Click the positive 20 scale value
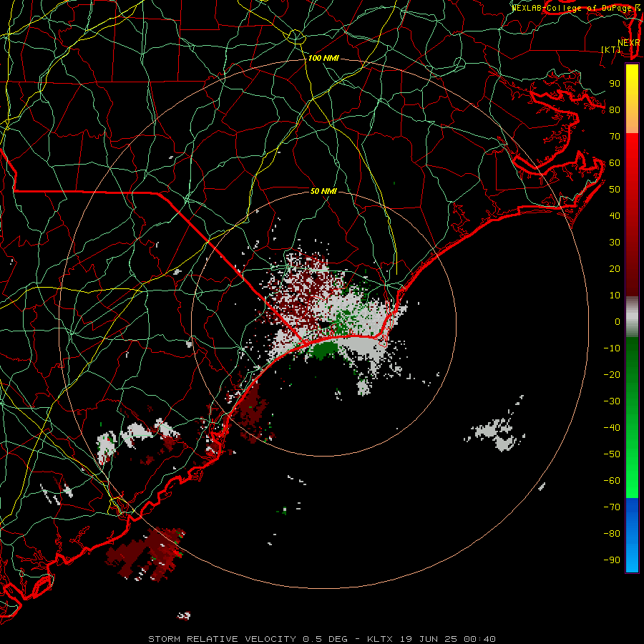 tap(615, 269)
